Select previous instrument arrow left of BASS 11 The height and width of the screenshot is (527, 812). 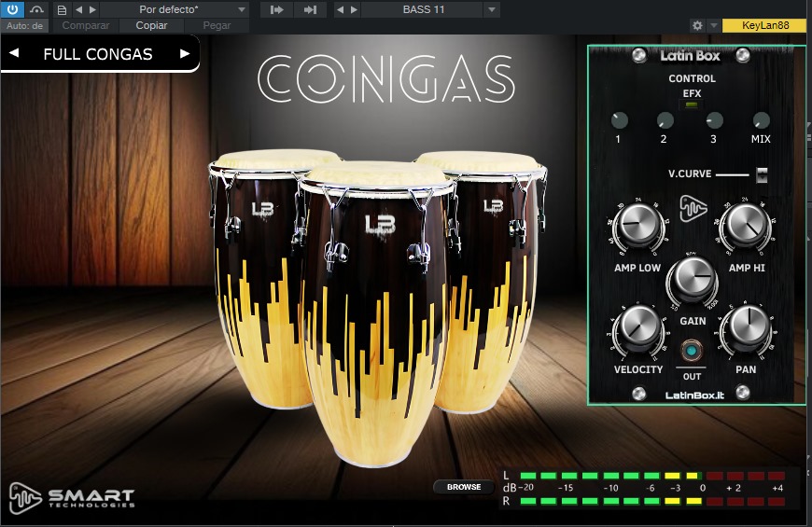341,9
